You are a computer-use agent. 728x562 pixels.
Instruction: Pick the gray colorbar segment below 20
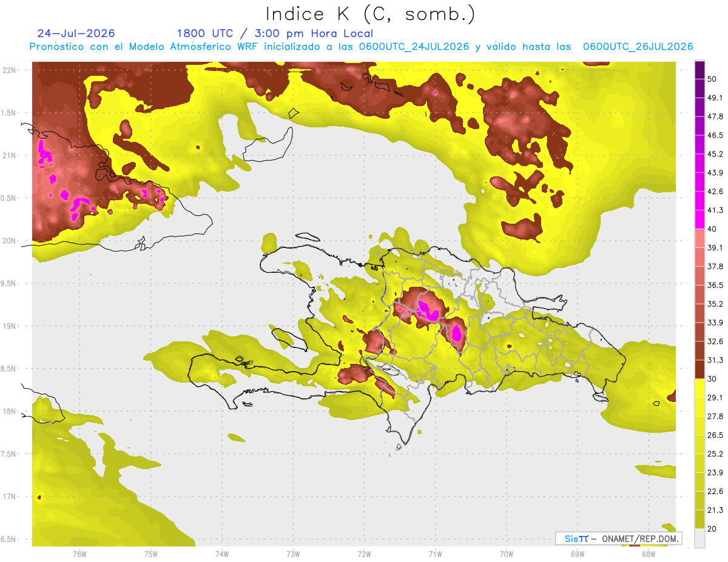[699, 538]
